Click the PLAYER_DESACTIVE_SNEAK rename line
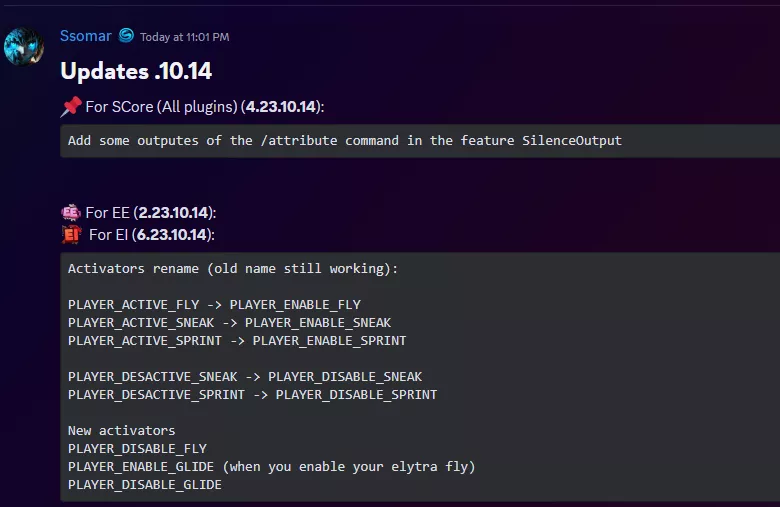The width and height of the screenshot is (780, 507). point(245,376)
